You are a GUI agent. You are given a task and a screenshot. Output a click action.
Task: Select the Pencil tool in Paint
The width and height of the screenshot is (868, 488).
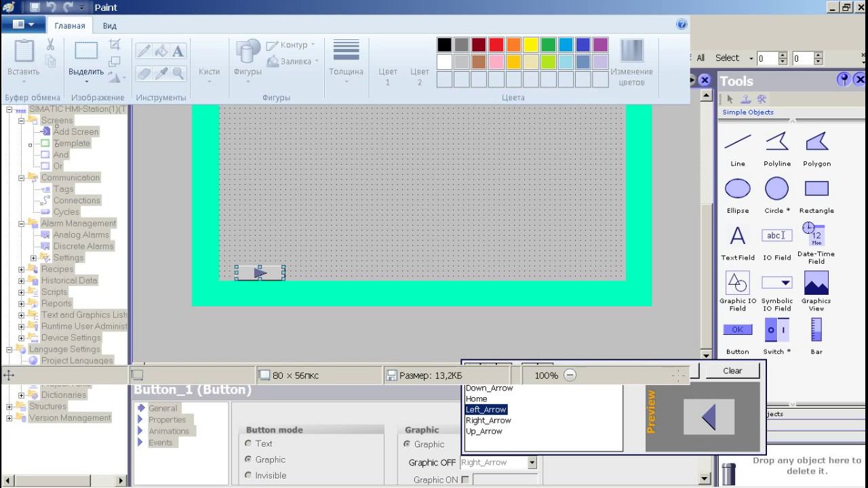point(144,51)
